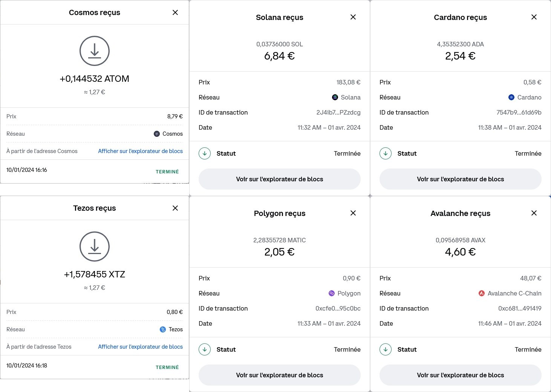Viewport: 551px width, 392px height.
Task: Click the Cosmos reçus title
Action: [x=95, y=12]
